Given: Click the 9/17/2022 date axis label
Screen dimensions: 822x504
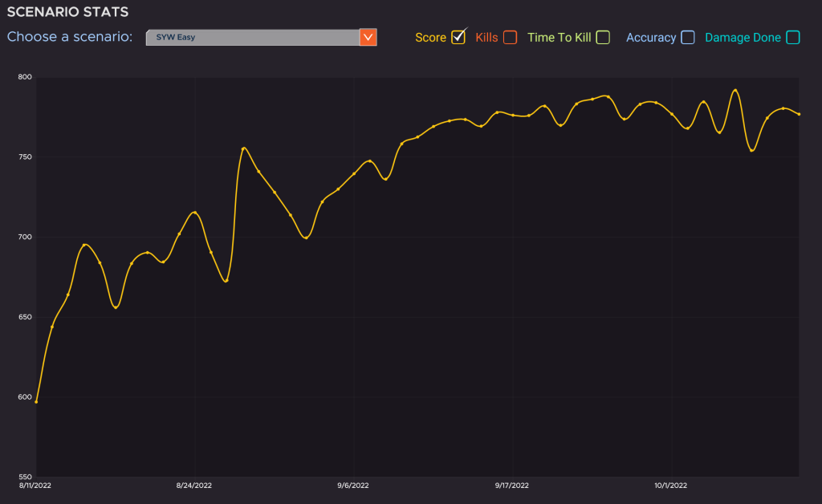Looking at the screenshot, I should (x=512, y=486).
